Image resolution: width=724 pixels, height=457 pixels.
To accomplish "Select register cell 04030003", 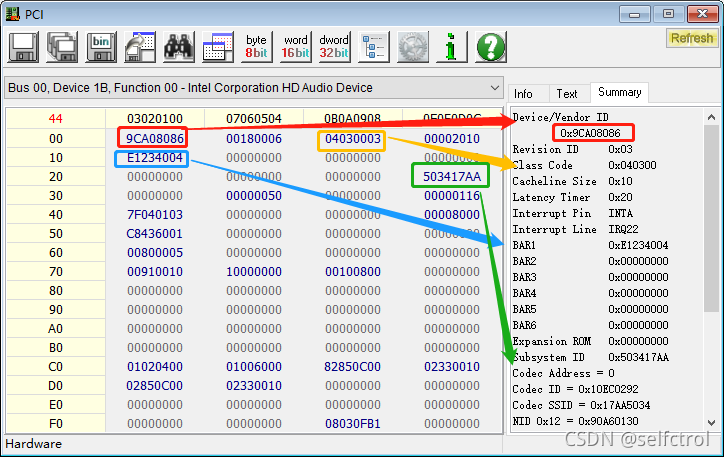I will point(353,138).
